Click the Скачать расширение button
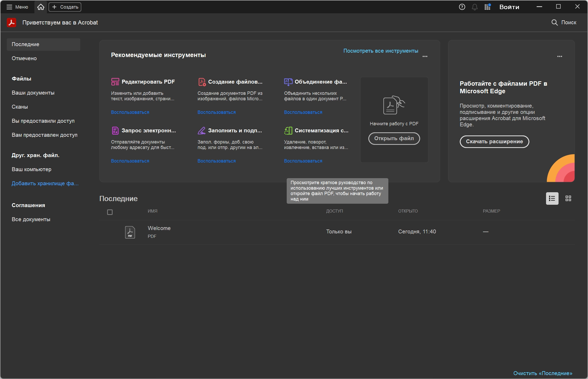 (x=494, y=141)
